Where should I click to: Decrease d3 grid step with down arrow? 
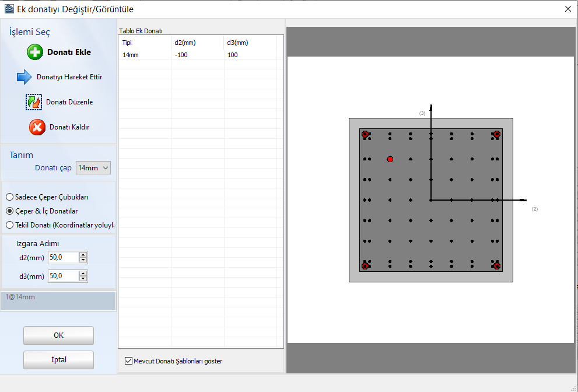(x=83, y=279)
